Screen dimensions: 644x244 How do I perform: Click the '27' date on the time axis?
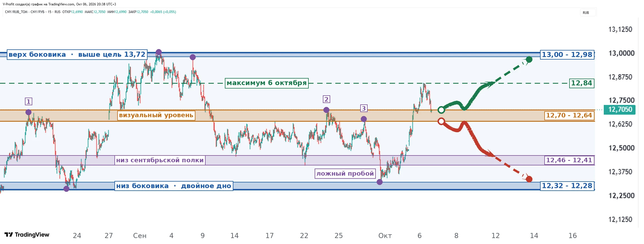click(109, 236)
